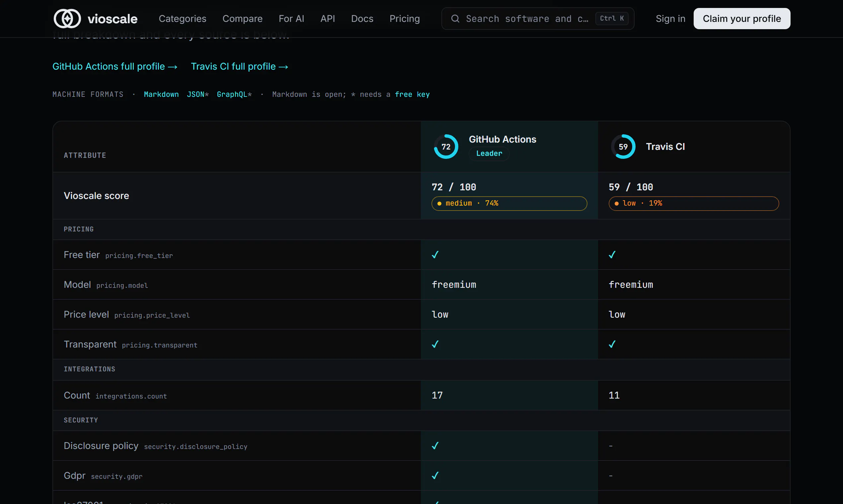Screen dimensions: 843x504
Task: Click GitHub Actions Disclosure policy checkmark
Action: [x=435, y=446]
